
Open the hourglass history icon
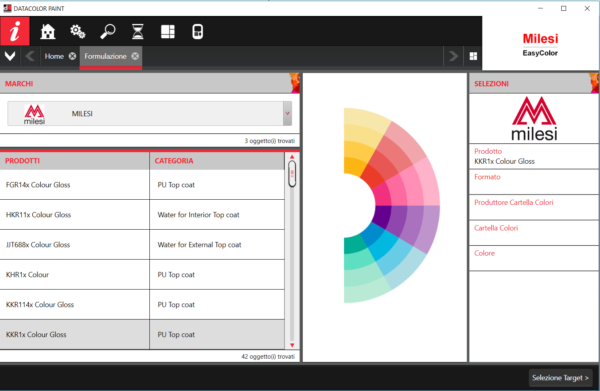tap(138, 31)
